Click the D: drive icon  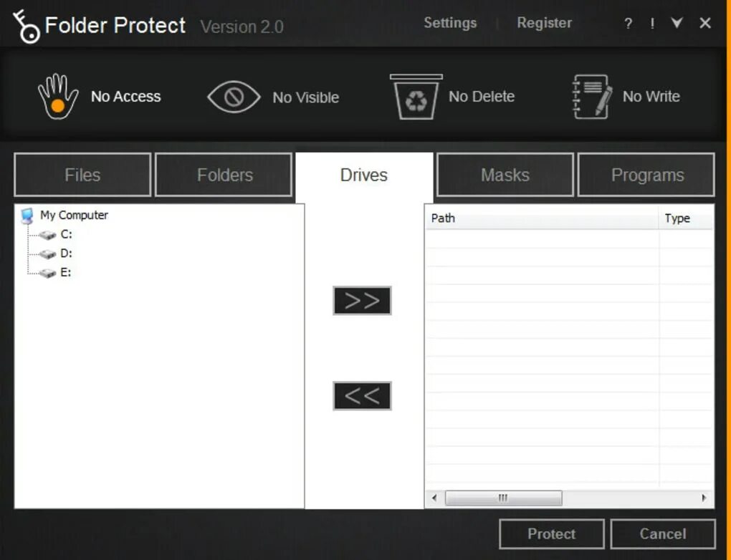[47, 254]
